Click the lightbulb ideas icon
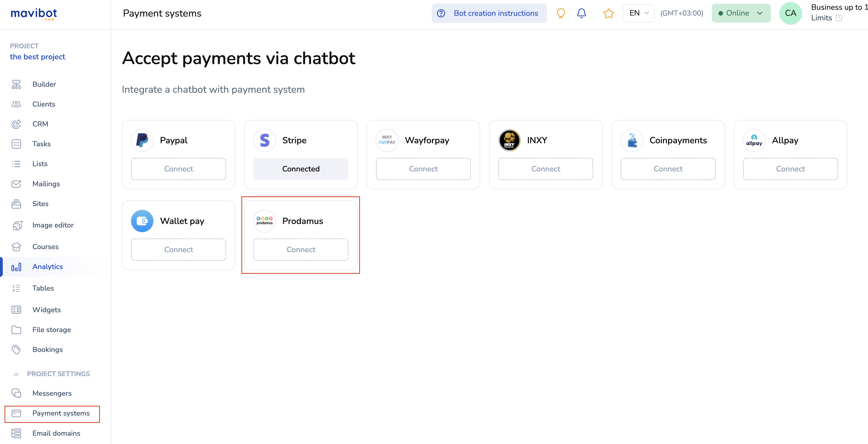The width and height of the screenshot is (868, 444). (561, 13)
